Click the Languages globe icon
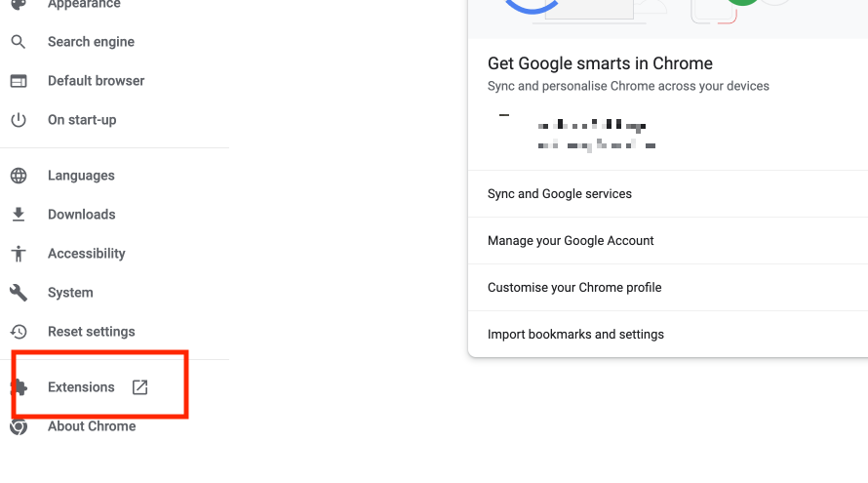 (19, 176)
